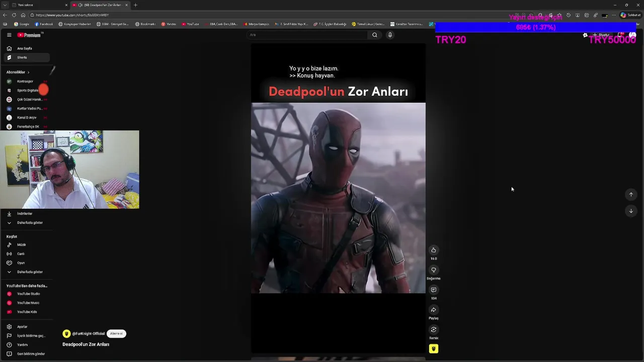
Task: Dislike the short with Beğenme button
Action: (x=434, y=270)
